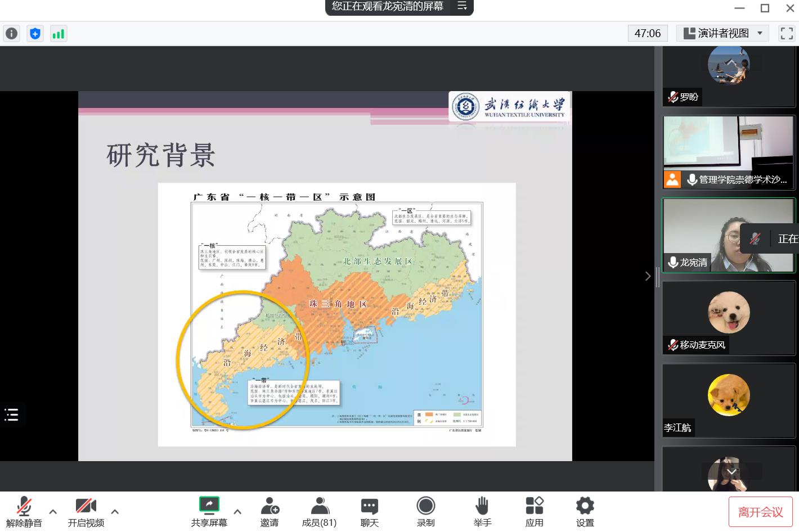Screen dimensions: 799x532
Task: Click the 离开会议 leave button
Action: pyautogui.click(x=760, y=512)
